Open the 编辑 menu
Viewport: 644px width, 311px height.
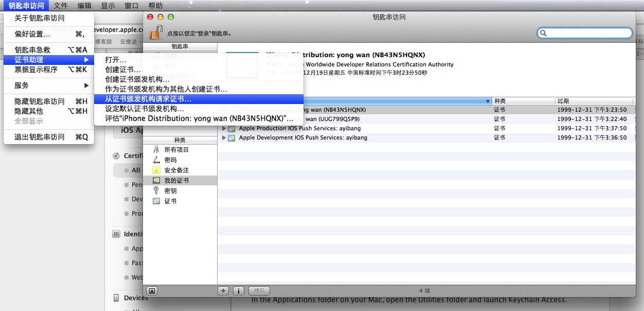pos(84,6)
